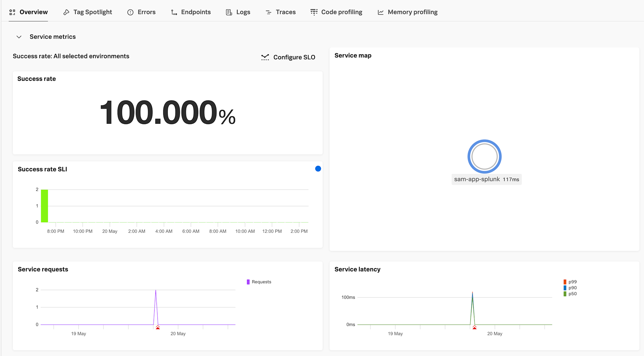Click the Overview grid icon
The image size is (644, 356).
click(12, 12)
